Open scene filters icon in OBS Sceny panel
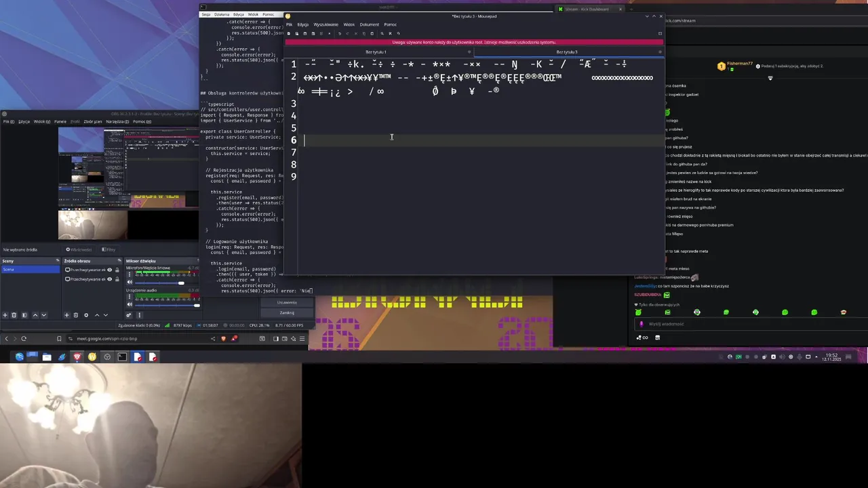Image resolution: width=868 pixels, height=488 pixels. pyautogui.click(x=24, y=315)
